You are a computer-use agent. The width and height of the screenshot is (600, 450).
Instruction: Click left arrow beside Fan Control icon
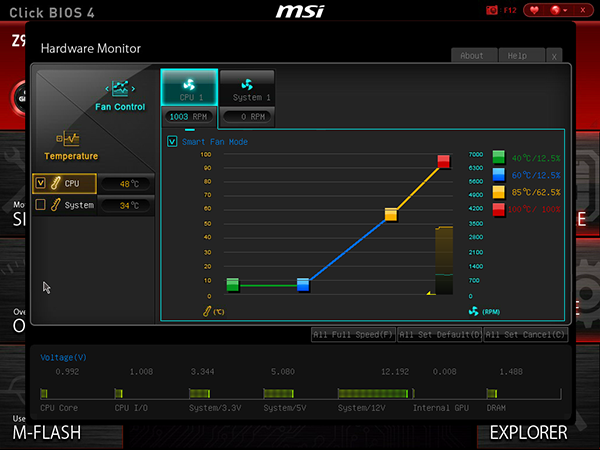(107, 89)
